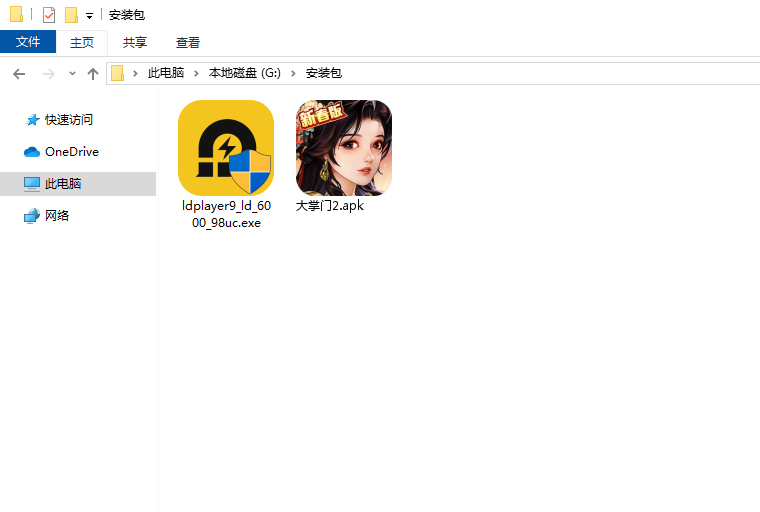760x512 pixels.
Task: Go up one folder level
Action: [93, 74]
